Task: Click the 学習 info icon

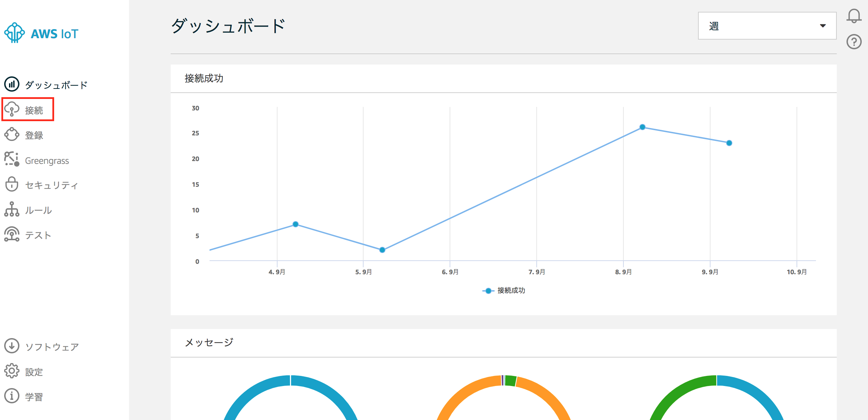Action: (x=12, y=396)
